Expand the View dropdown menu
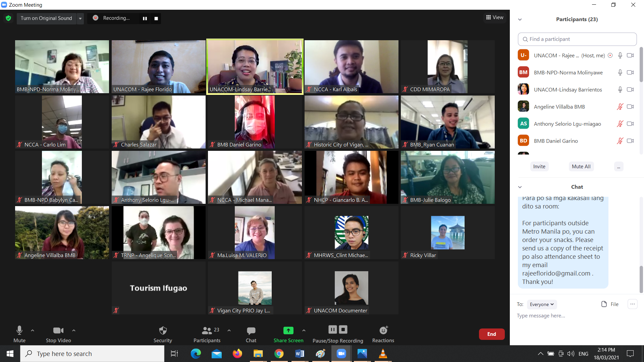 click(x=494, y=18)
